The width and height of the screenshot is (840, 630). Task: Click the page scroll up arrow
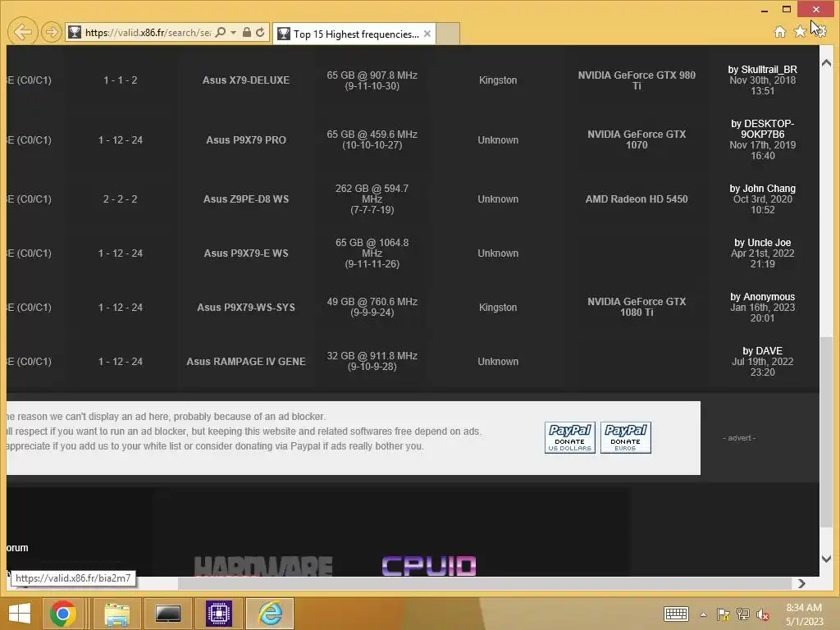(826, 63)
